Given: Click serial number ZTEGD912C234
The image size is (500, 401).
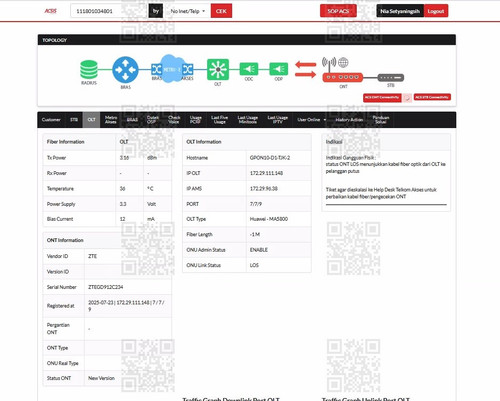Looking at the screenshot, I should [x=106, y=287].
